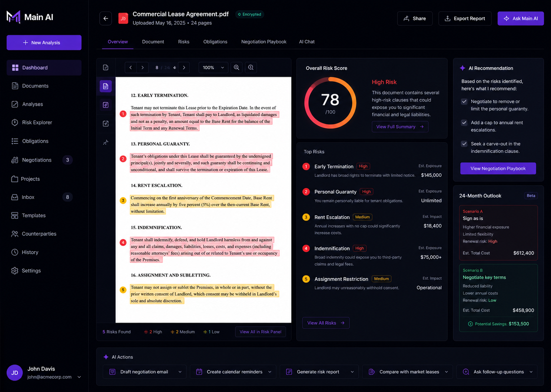Viewport: 551px width, 392px height.
Task: Switch to the Risks tab
Action: tap(184, 42)
